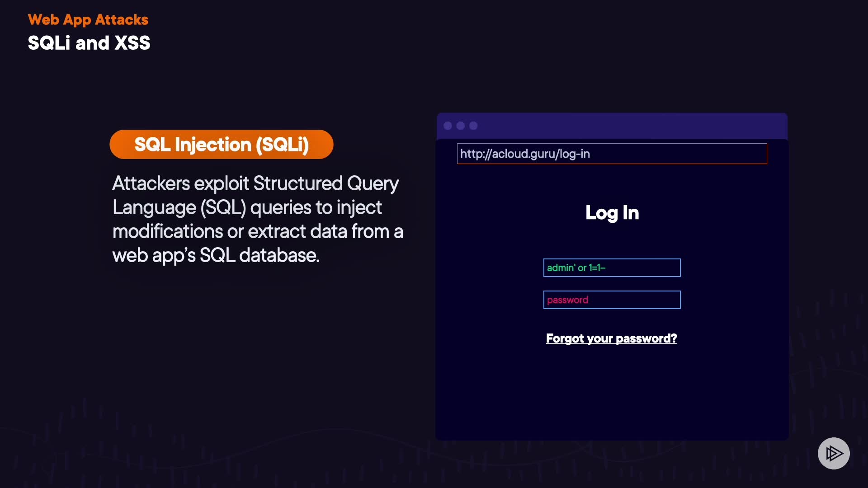Click the 'Attackers exploit Structured Query' text line

pyautogui.click(x=255, y=183)
